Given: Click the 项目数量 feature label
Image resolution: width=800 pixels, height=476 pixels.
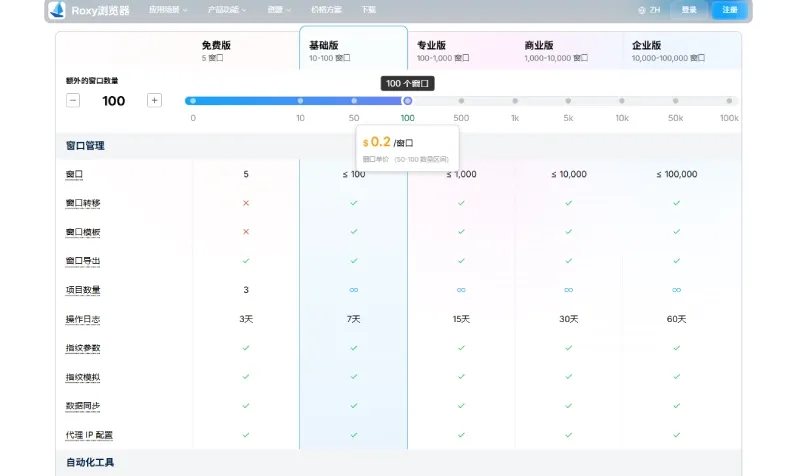Looking at the screenshot, I should click(83, 290).
